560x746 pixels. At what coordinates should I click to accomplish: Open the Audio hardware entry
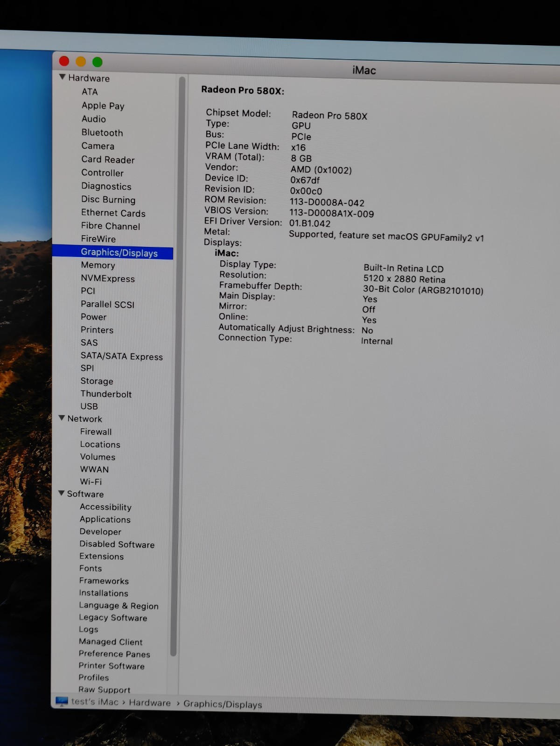(94, 119)
